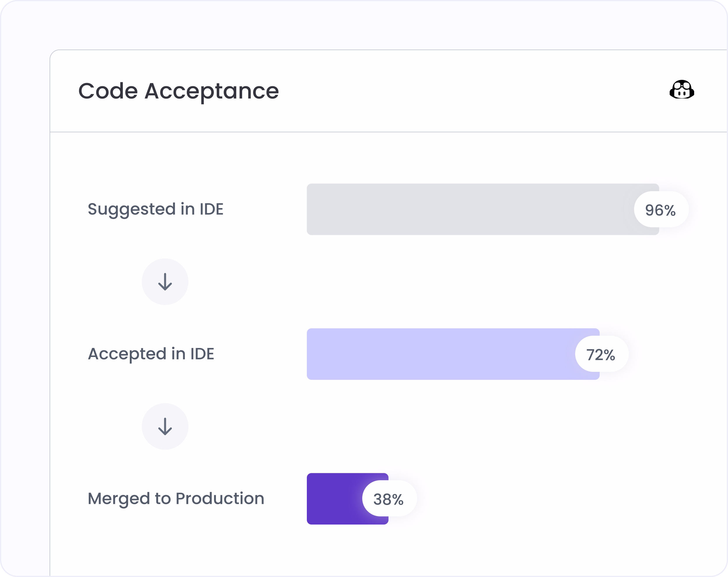This screenshot has height=577, width=728.
Task: Click the outer lavender margin left of card
Action: point(25,304)
